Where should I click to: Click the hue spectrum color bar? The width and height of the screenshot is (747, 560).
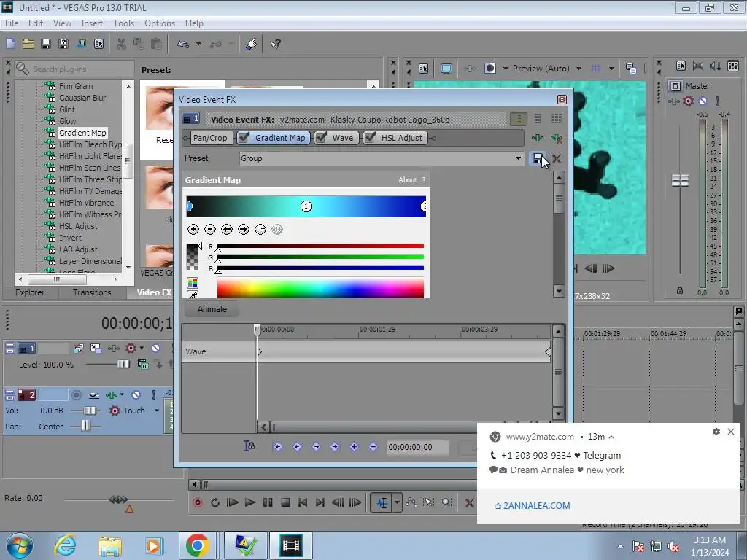point(320,288)
